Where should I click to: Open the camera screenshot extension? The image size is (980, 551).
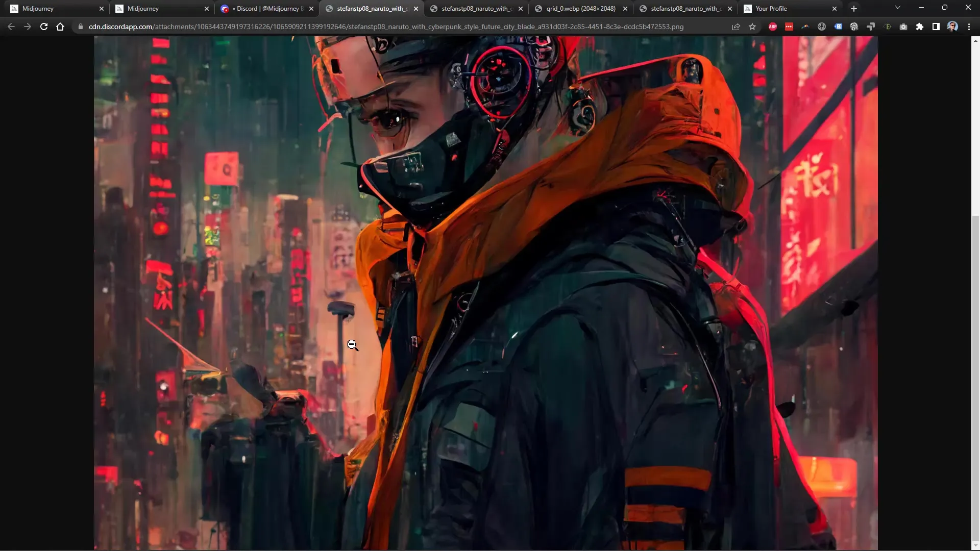[903, 27]
